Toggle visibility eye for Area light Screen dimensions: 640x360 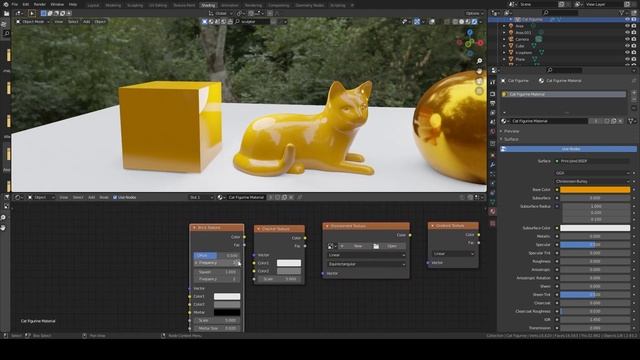(x=627, y=26)
